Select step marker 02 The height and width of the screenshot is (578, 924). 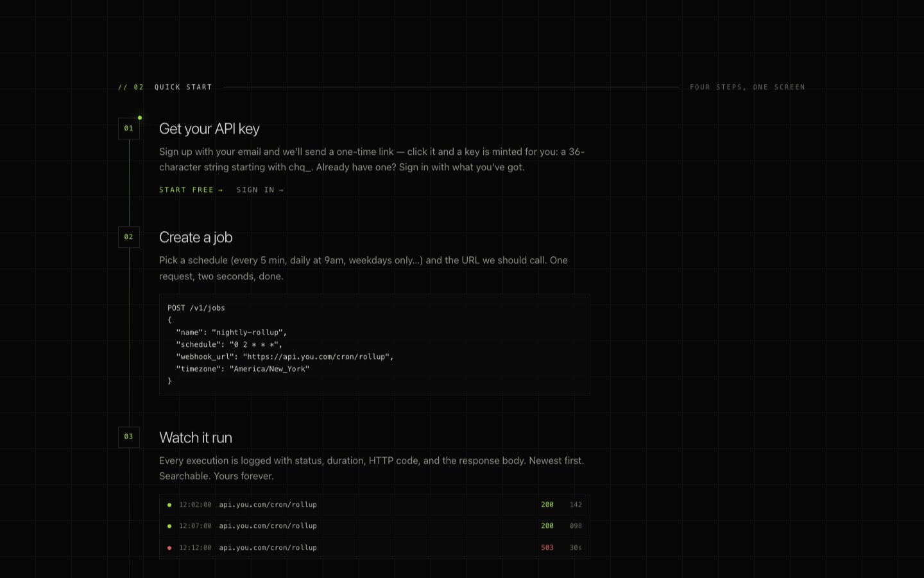(129, 237)
